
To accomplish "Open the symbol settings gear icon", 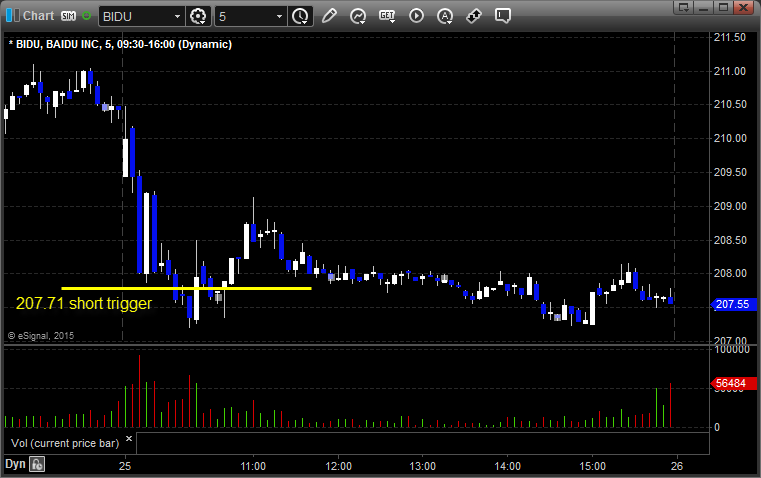I will click(198, 16).
